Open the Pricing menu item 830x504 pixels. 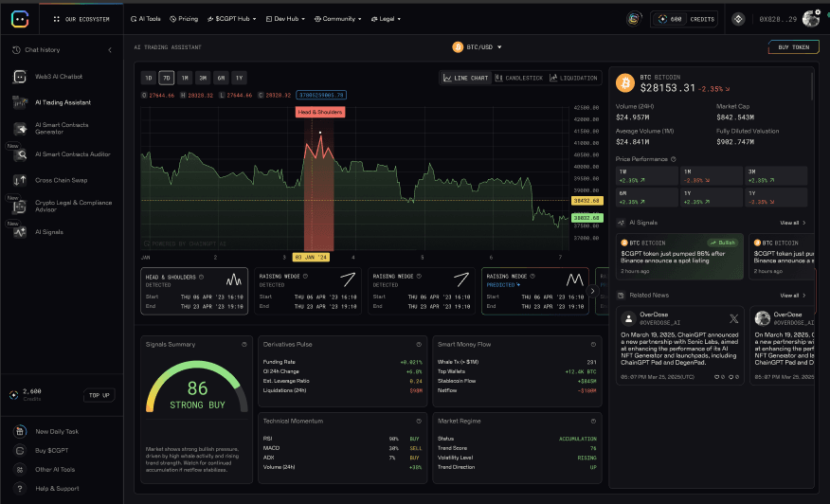[x=184, y=19]
